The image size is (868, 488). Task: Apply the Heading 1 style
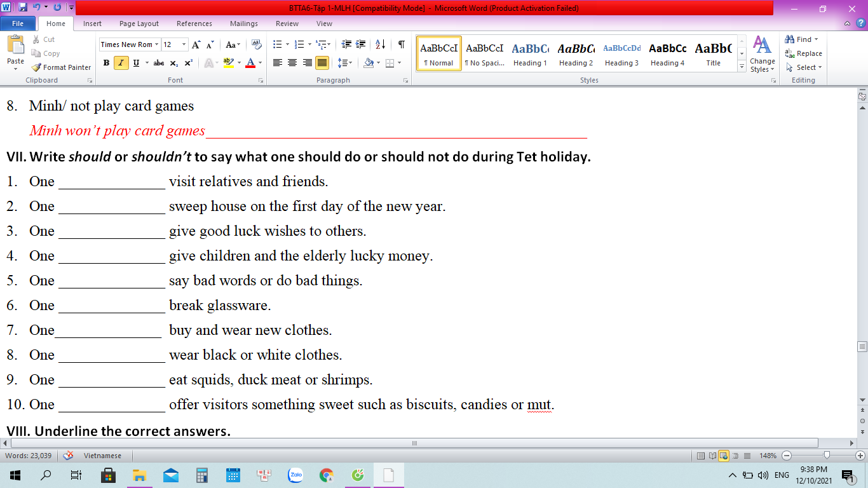point(530,53)
